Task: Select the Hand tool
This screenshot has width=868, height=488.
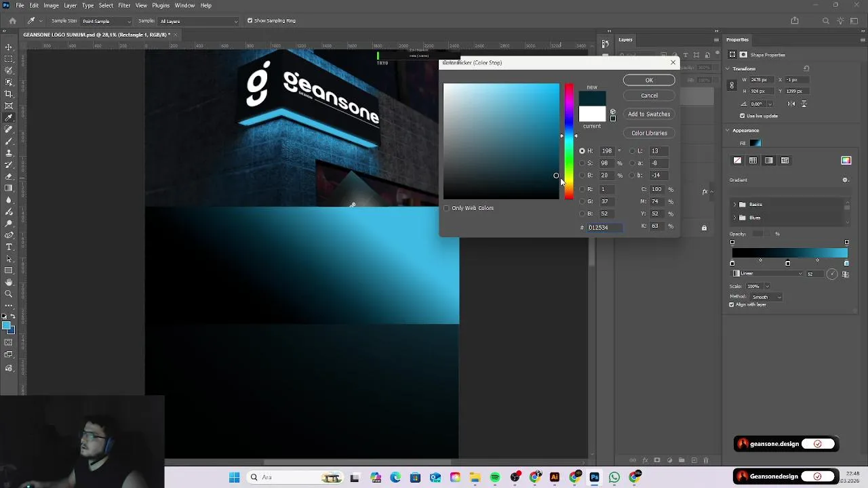Action: (9, 282)
